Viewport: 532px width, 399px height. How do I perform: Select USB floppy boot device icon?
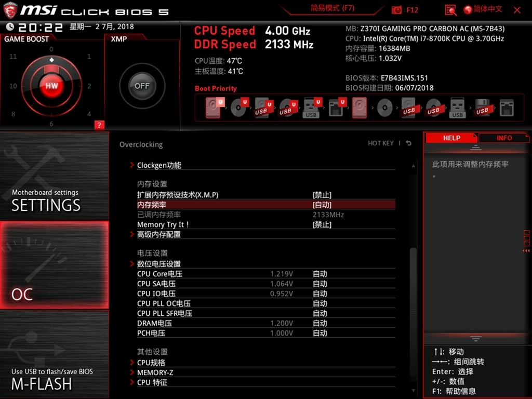click(x=482, y=108)
